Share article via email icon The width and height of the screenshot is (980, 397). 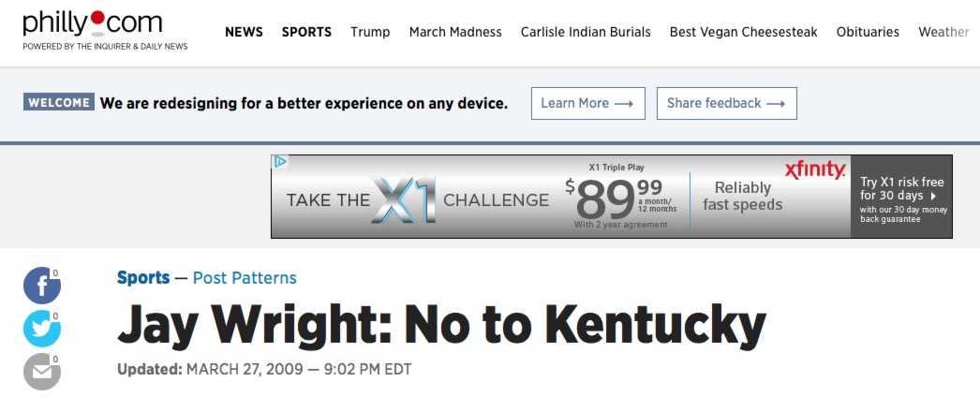pyautogui.click(x=42, y=372)
